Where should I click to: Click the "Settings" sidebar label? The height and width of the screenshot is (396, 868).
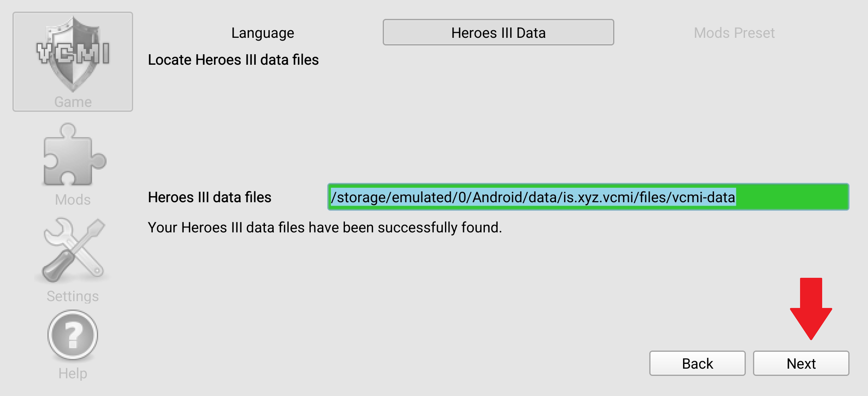tap(73, 296)
